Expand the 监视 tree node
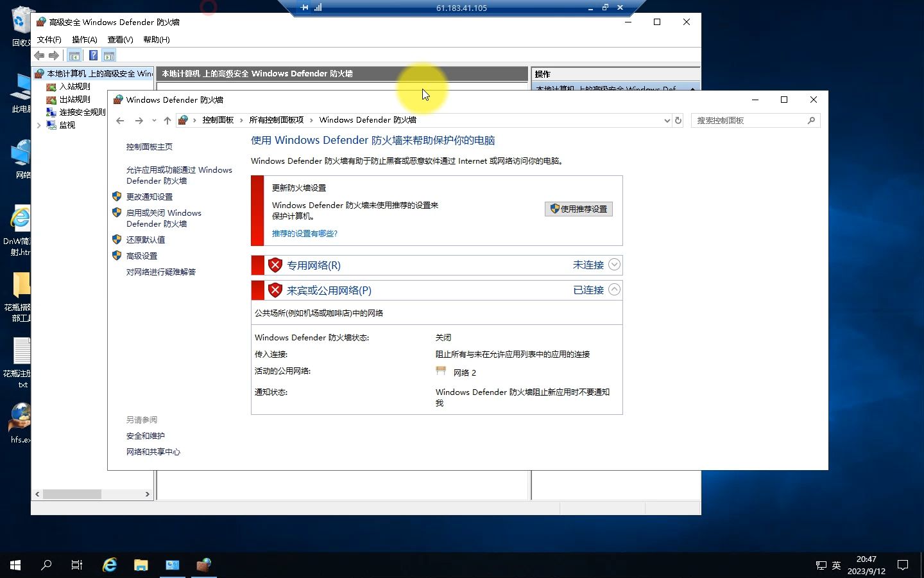The image size is (924, 578). pyautogui.click(x=38, y=125)
